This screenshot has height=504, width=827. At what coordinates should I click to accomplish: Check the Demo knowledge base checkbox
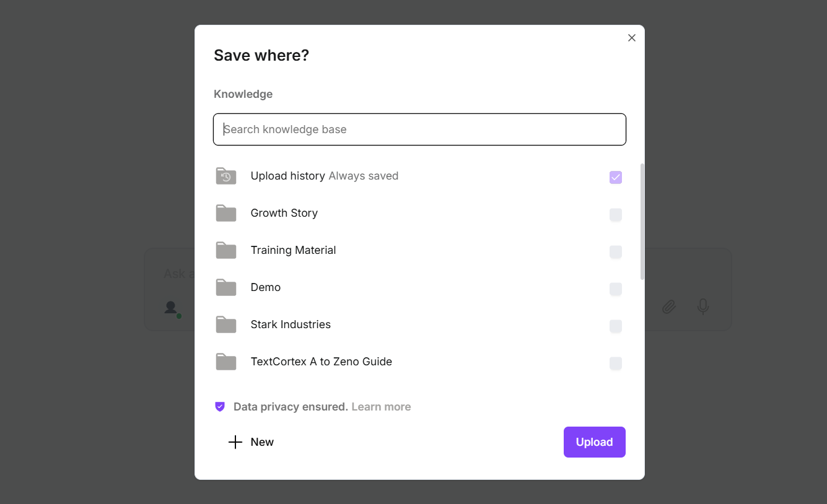615,289
